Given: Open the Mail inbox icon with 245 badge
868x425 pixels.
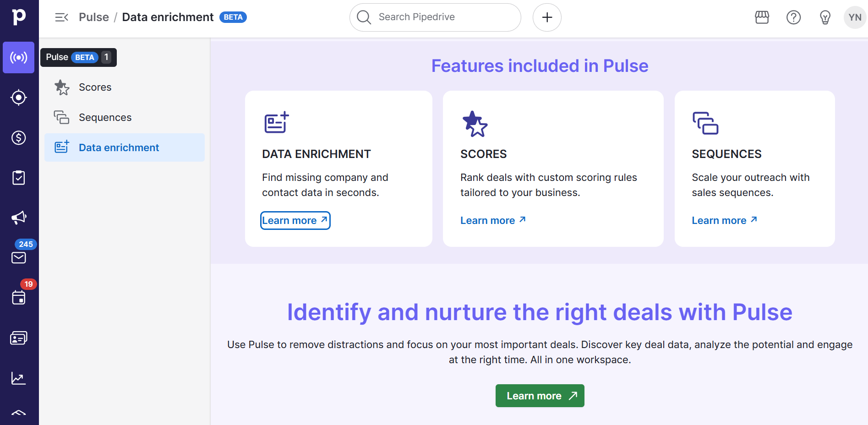Looking at the screenshot, I should tap(19, 258).
